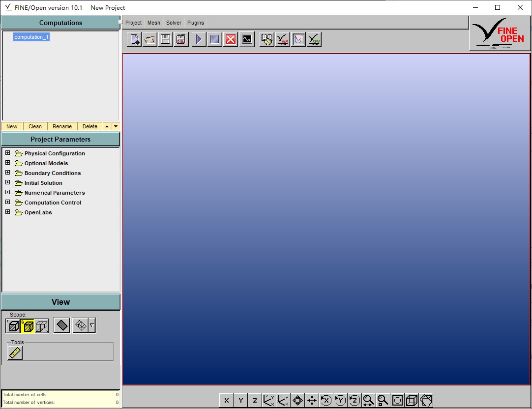The width and height of the screenshot is (532, 409).
Task: Click the Save and Run (RUN) toolbar icon
Action: [x=181, y=39]
